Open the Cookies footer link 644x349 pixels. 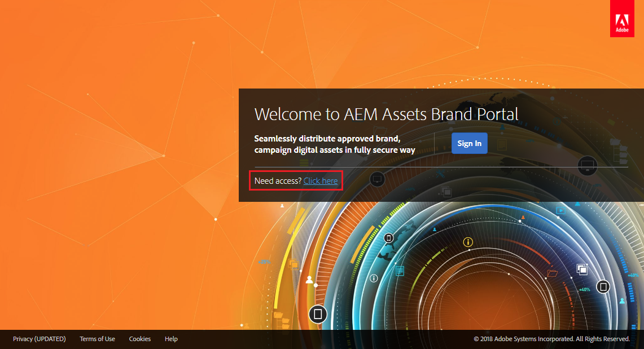tap(139, 339)
